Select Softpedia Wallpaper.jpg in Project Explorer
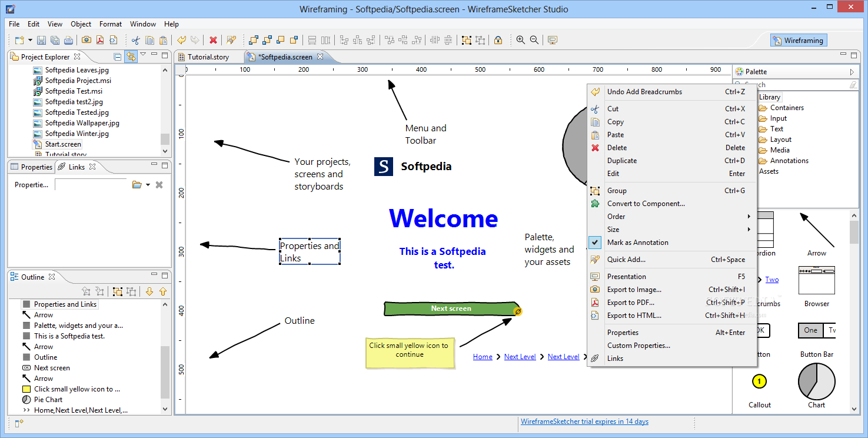The width and height of the screenshot is (868, 438). [x=82, y=123]
